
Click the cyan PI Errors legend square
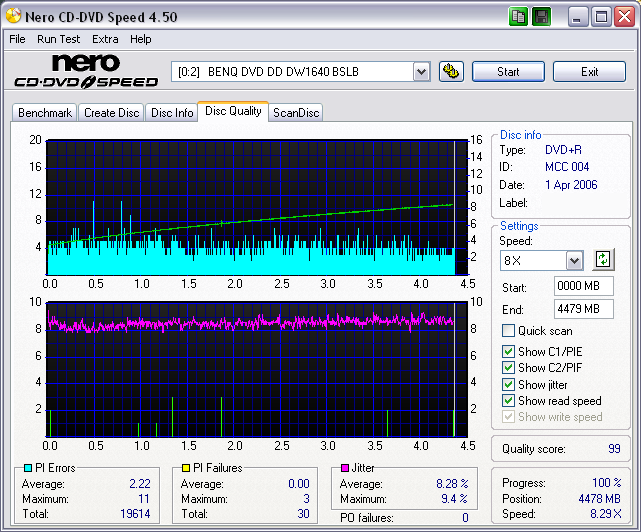point(26,468)
